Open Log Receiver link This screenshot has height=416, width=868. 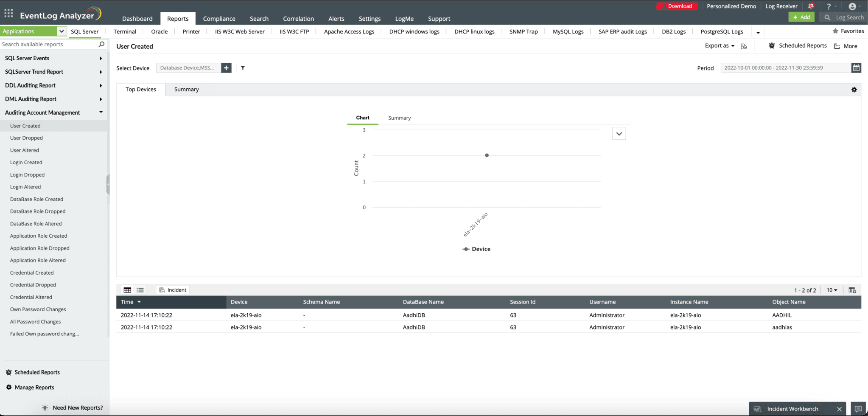pyautogui.click(x=781, y=6)
